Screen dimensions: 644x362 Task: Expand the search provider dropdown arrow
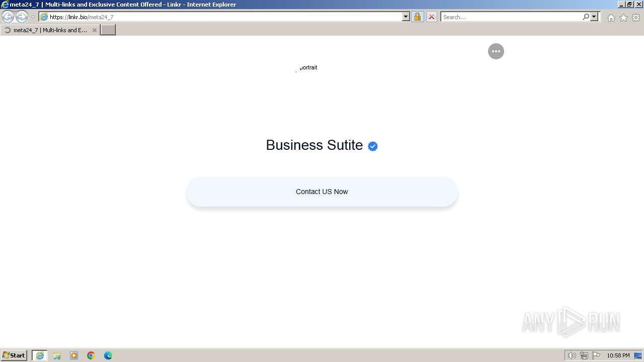594,17
